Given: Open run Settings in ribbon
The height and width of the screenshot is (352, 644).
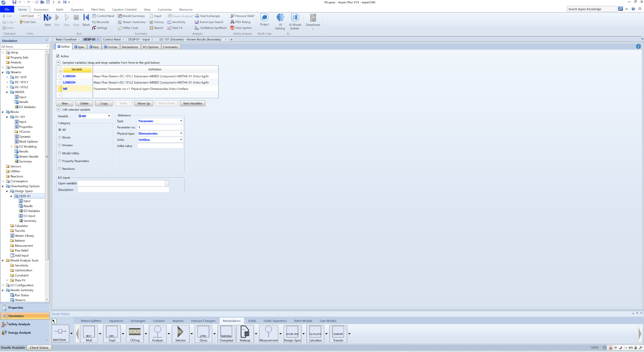Looking at the screenshot, I should point(100,28).
